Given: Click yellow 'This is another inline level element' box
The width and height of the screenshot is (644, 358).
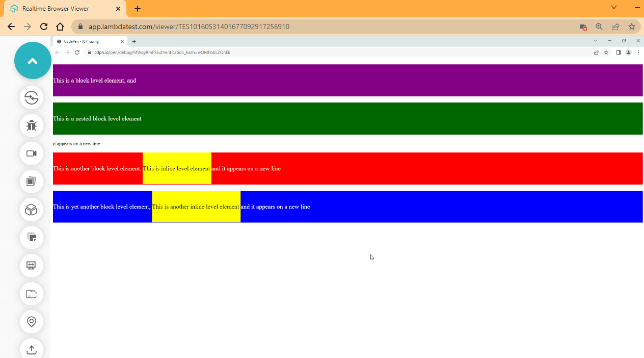Looking at the screenshot, I should pyautogui.click(x=196, y=207).
